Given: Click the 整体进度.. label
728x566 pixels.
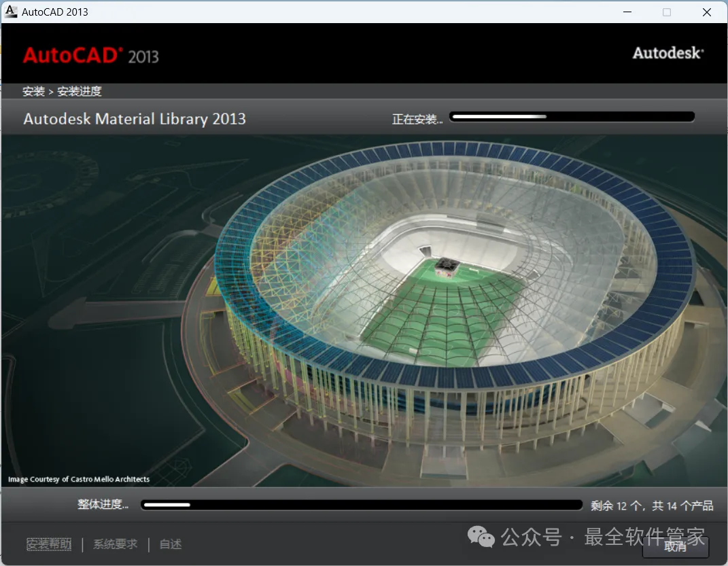Looking at the screenshot, I should click(x=103, y=504).
